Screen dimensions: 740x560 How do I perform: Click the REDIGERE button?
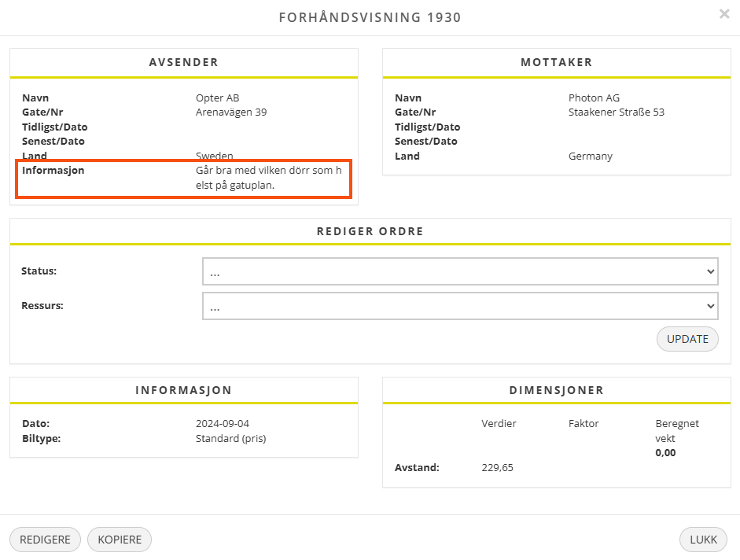coord(45,540)
